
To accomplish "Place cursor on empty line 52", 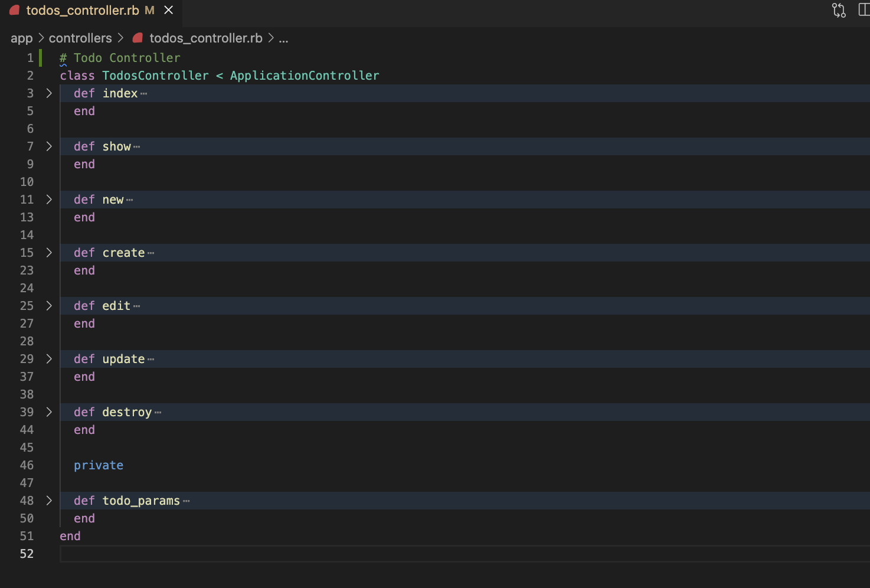I will coord(465,554).
